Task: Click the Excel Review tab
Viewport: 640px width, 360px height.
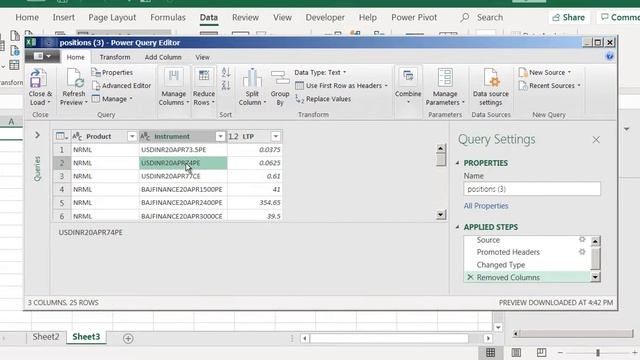Action: [245, 18]
